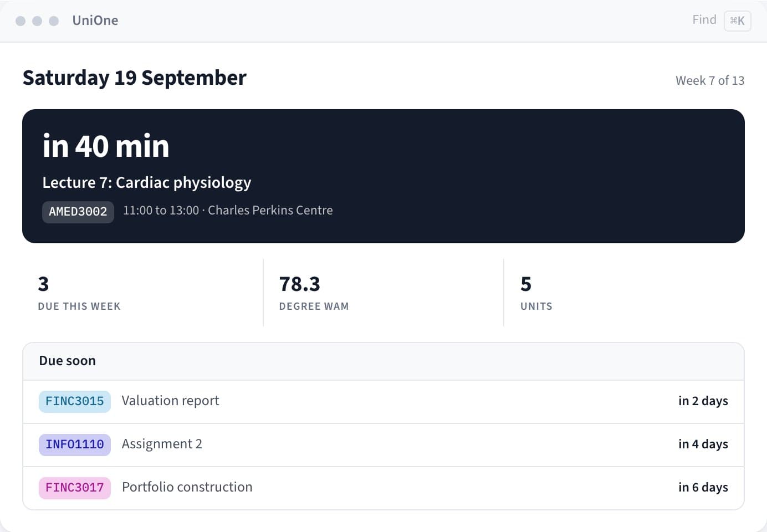Click the Saturday 19 September heading
This screenshot has width=767, height=532.
pyautogui.click(x=135, y=78)
